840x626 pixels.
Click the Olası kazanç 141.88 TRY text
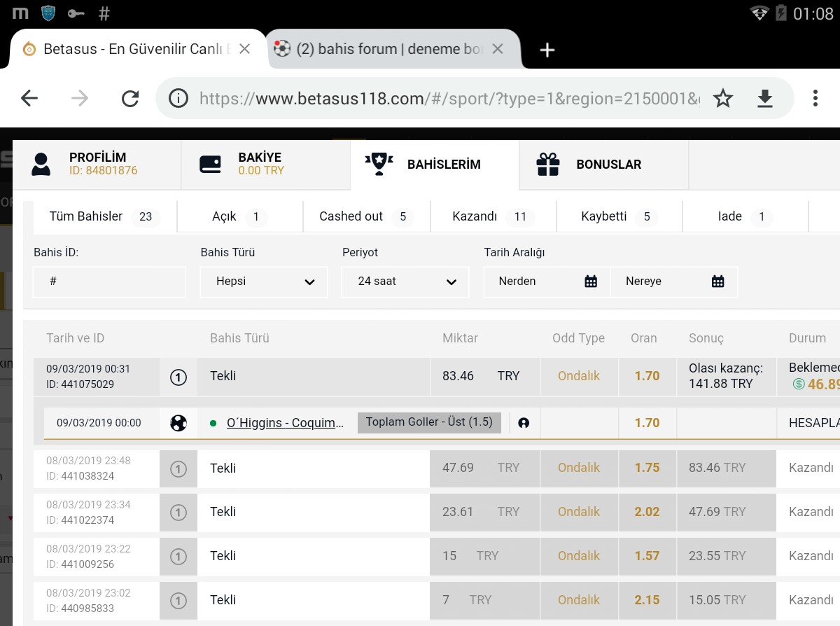[726, 376]
